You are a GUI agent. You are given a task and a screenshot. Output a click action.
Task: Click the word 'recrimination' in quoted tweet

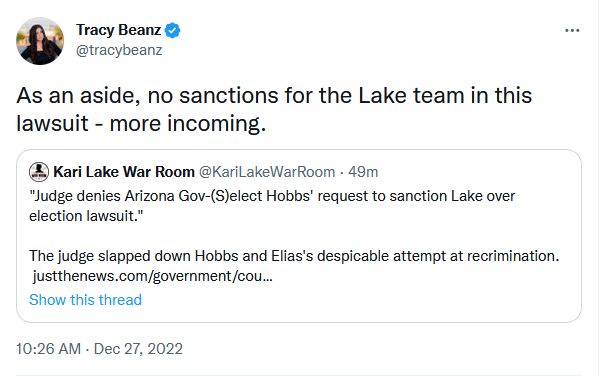(x=513, y=256)
